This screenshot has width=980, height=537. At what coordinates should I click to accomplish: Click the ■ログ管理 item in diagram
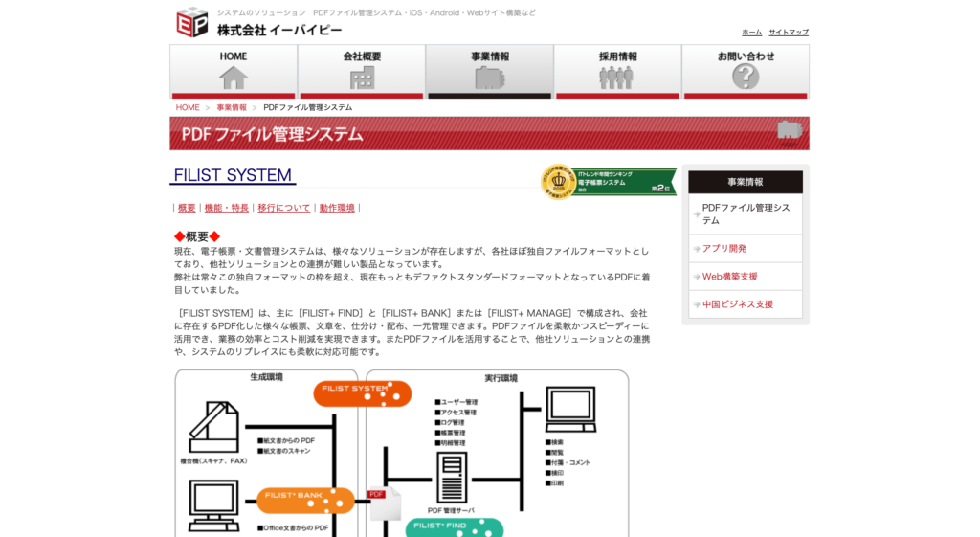450,422
